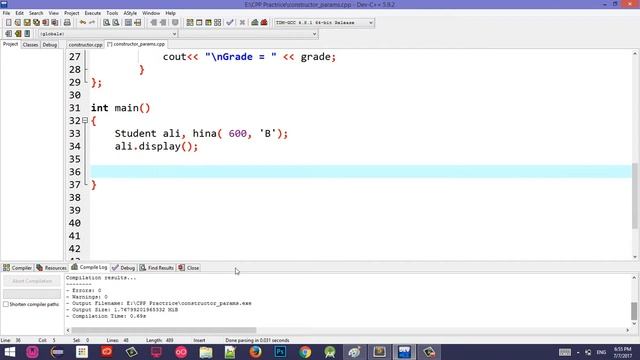Viewport: 640px width, 360px height.
Task: Enable Shorten compiler paths checkbox
Action: pyautogui.click(x=6, y=304)
